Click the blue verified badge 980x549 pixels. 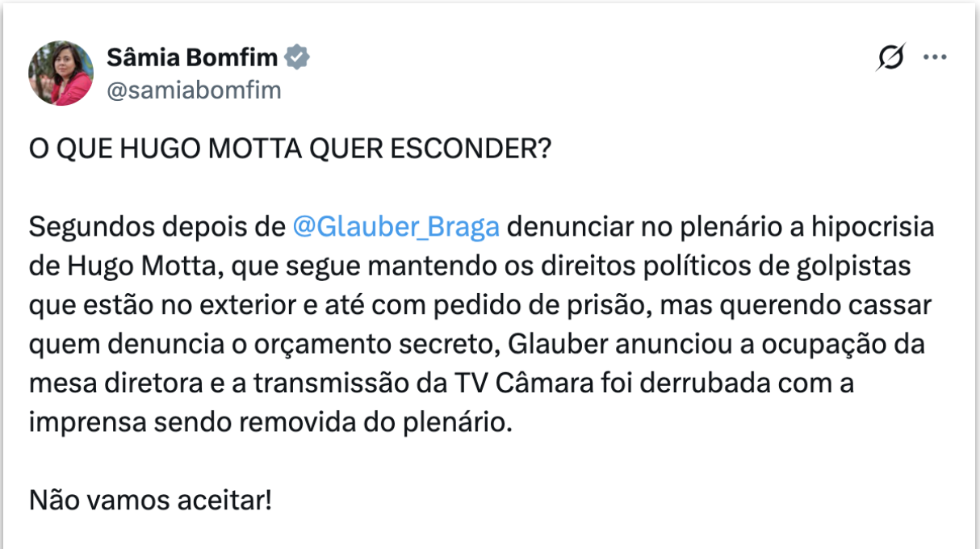[x=299, y=58]
